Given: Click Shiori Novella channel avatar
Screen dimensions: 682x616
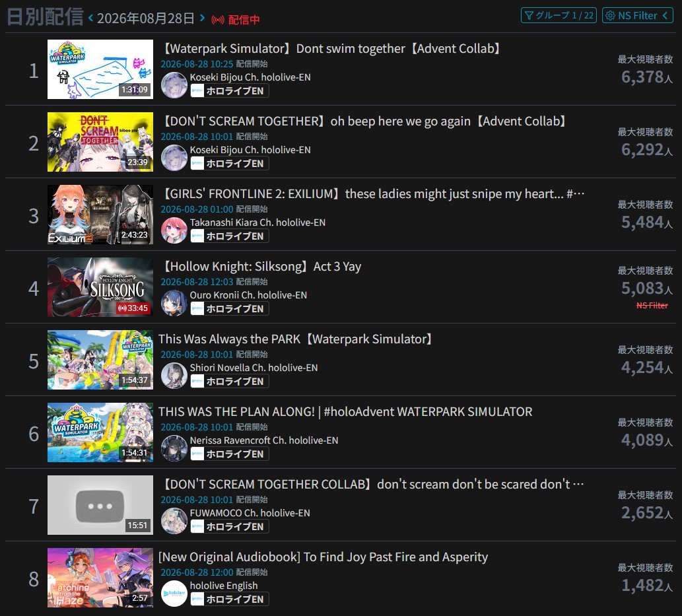Looking at the screenshot, I should click(x=174, y=376).
